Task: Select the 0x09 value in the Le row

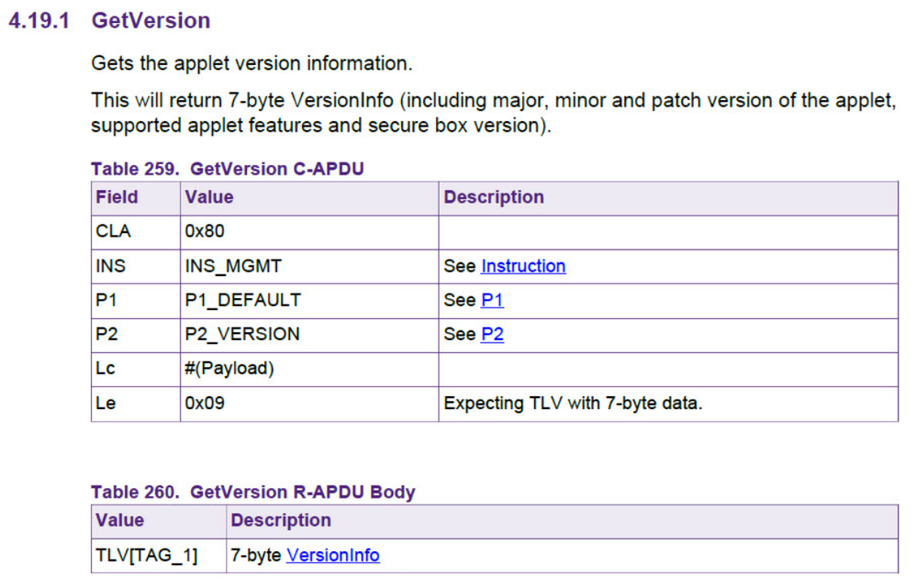Action: 205,403
